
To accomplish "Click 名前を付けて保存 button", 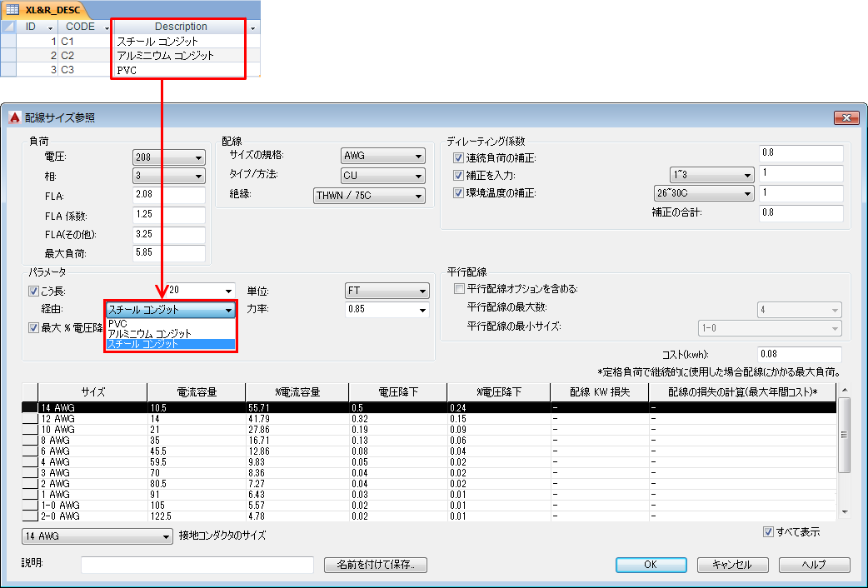I will coord(376,565).
